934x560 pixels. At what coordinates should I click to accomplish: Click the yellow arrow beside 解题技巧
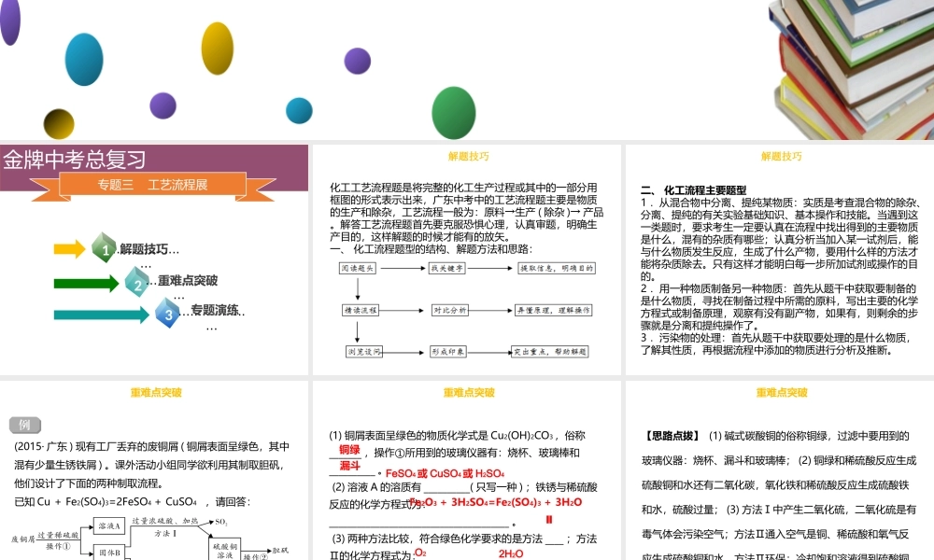70,249
